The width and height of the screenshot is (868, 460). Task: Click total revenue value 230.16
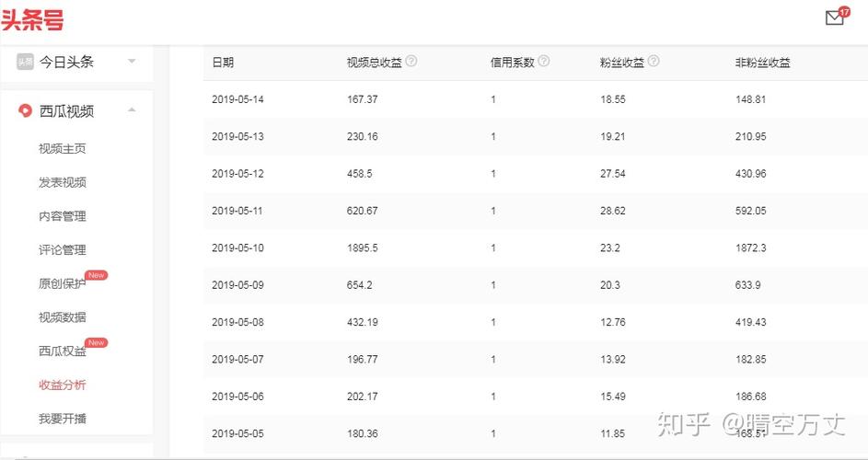(x=363, y=137)
